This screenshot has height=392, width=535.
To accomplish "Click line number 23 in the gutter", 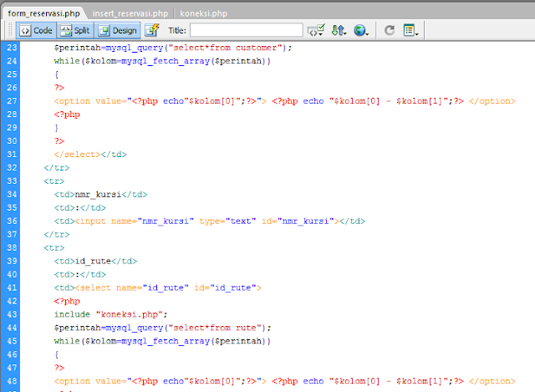I will pyautogui.click(x=12, y=48).
